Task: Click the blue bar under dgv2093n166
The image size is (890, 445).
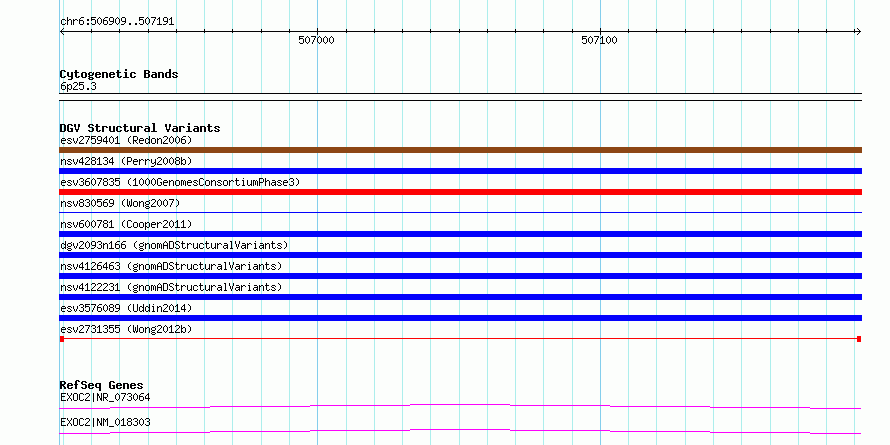Action: (x=460, y=255)
